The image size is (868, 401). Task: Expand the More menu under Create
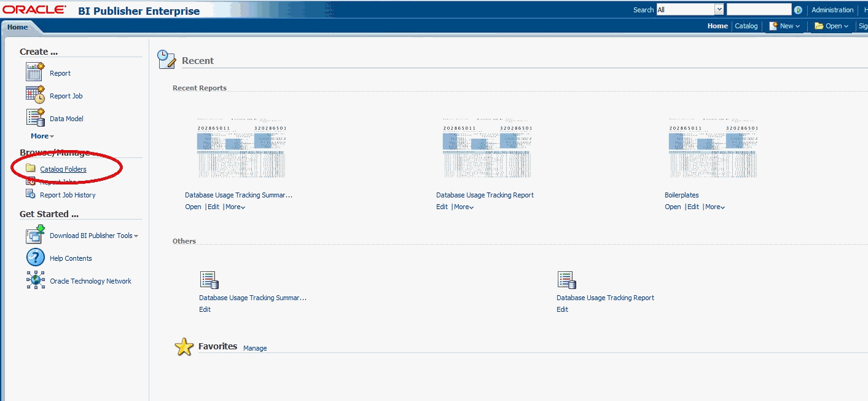pos(42,136)
